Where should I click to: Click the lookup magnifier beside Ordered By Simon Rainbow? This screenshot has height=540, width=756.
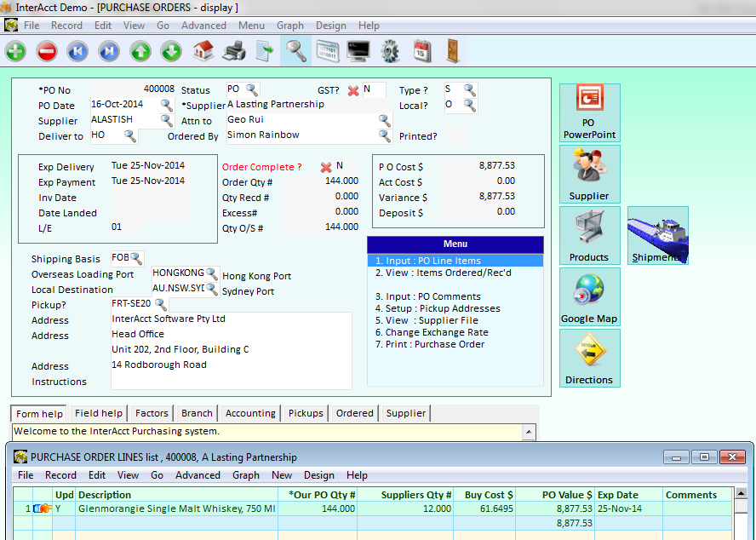385,136
